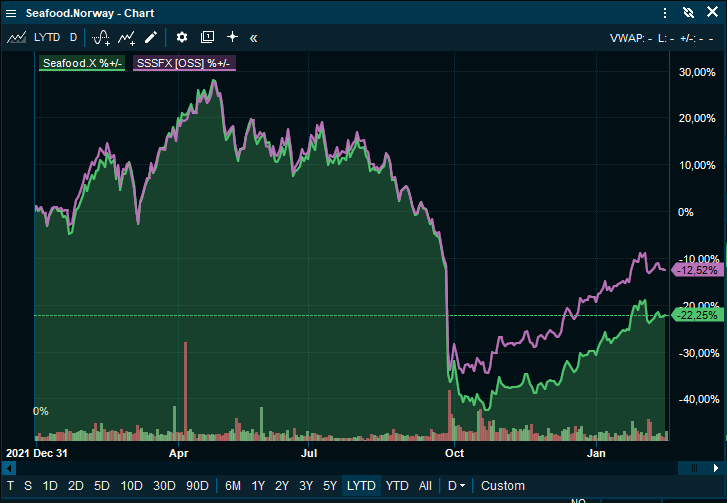Click the Custom range button
Image resolution: width=727 pixels, height=503 pixels.
coord(503,486)
